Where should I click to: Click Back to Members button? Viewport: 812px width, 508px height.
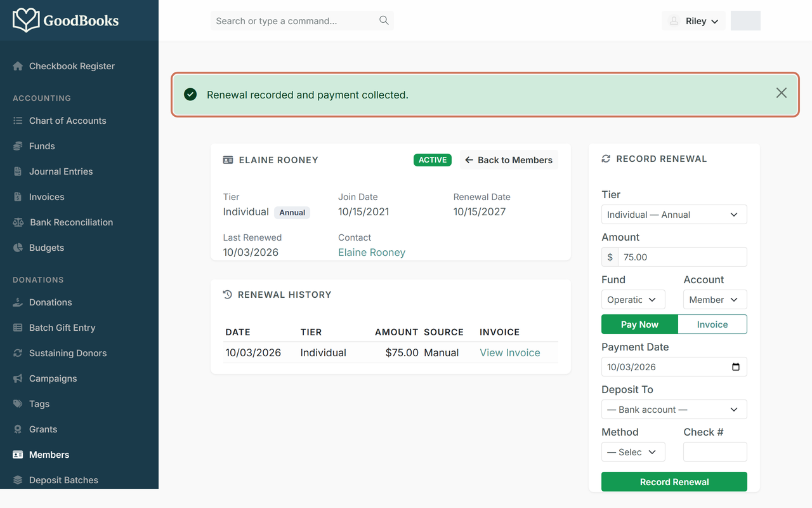point(509,160)
